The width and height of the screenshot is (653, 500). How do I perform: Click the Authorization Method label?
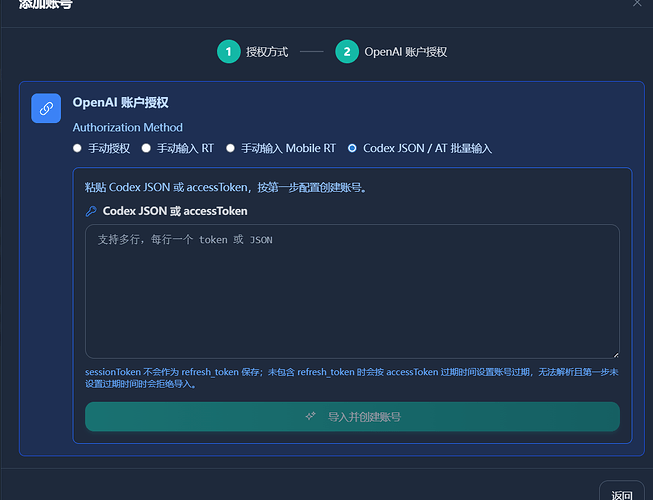click(127, 127)
